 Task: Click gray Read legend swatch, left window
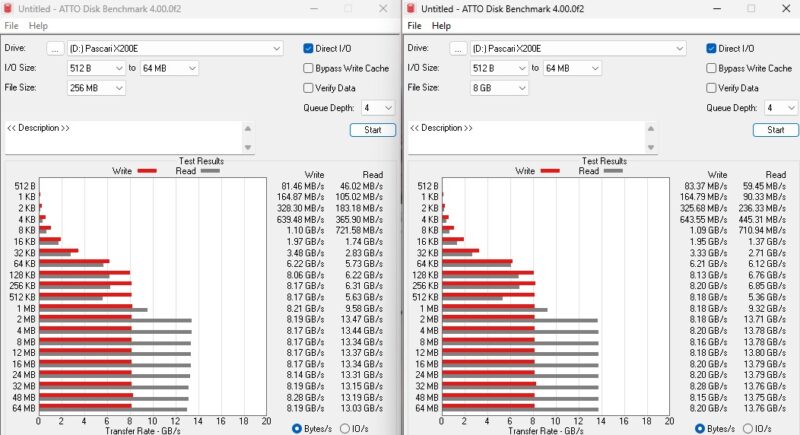210,171
